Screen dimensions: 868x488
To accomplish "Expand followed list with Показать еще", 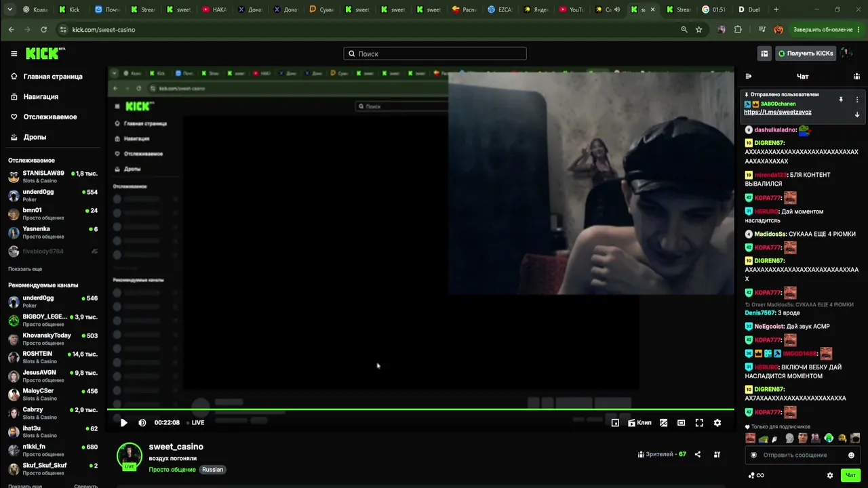I will coord(25,269).
